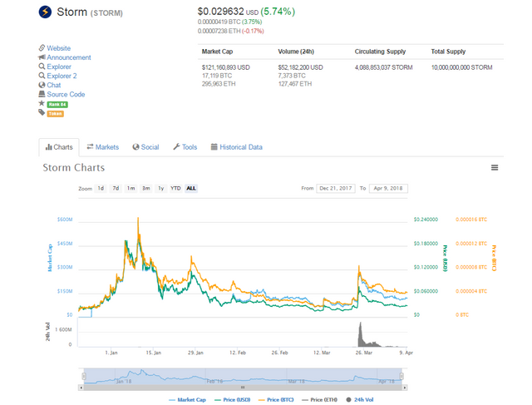Click the calendar icon on Historical Data tab
Image resolution: width=532 pixels, height=405 pixels.
pos(214,146)
